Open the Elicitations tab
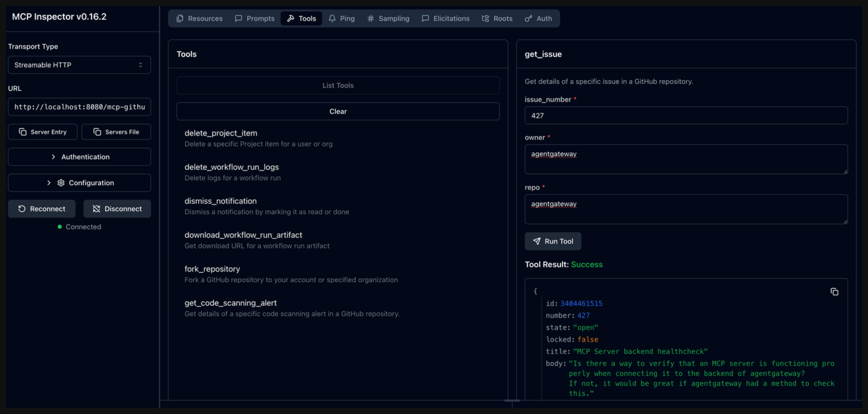This screenshot has height=414, width=868. coord(445,19)
